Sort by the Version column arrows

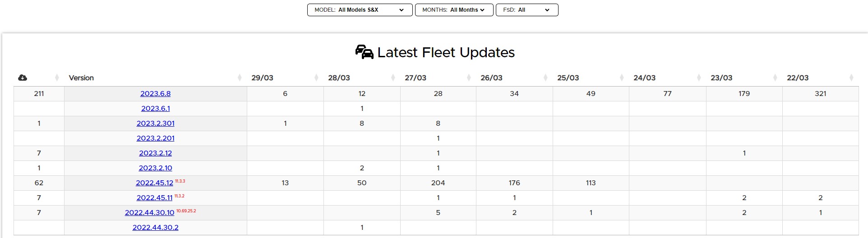pyautogui.click(x=240, y=78)
